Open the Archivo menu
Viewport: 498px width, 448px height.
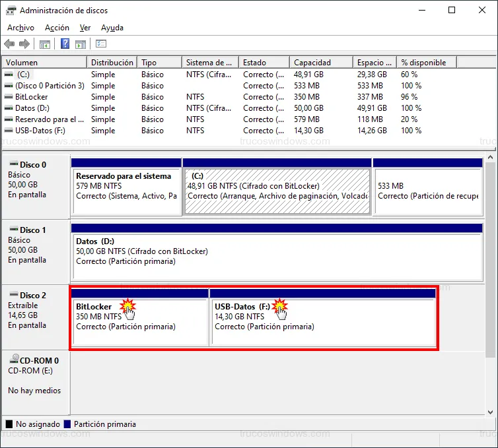[x=20, y=28]
